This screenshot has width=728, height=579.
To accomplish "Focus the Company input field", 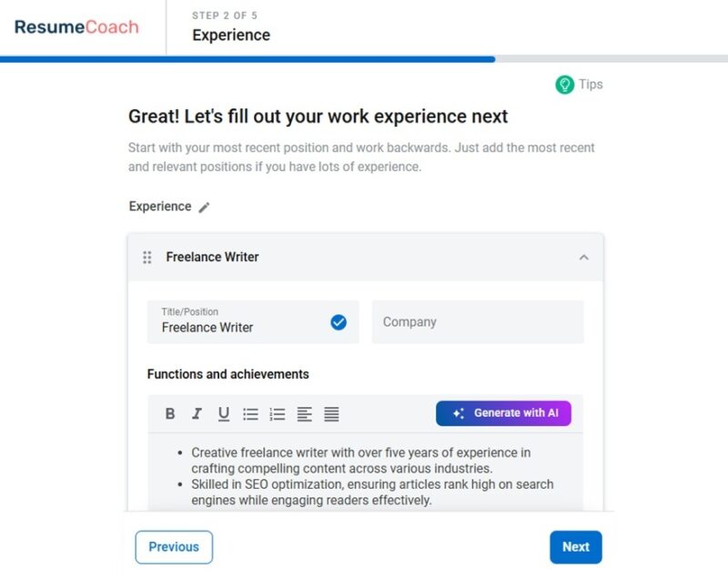I will (478, 321).
